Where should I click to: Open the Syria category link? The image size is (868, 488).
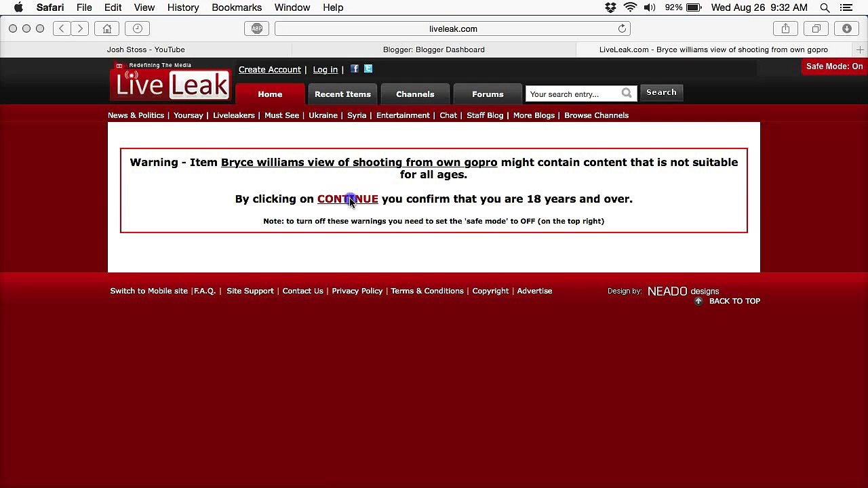tap(357, 115)
